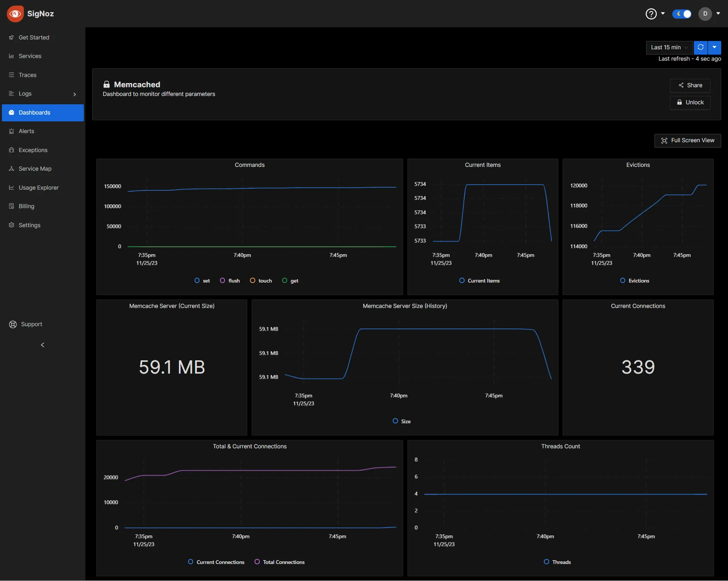Click the Services bar-chart icon

click(x=11, y=56)
